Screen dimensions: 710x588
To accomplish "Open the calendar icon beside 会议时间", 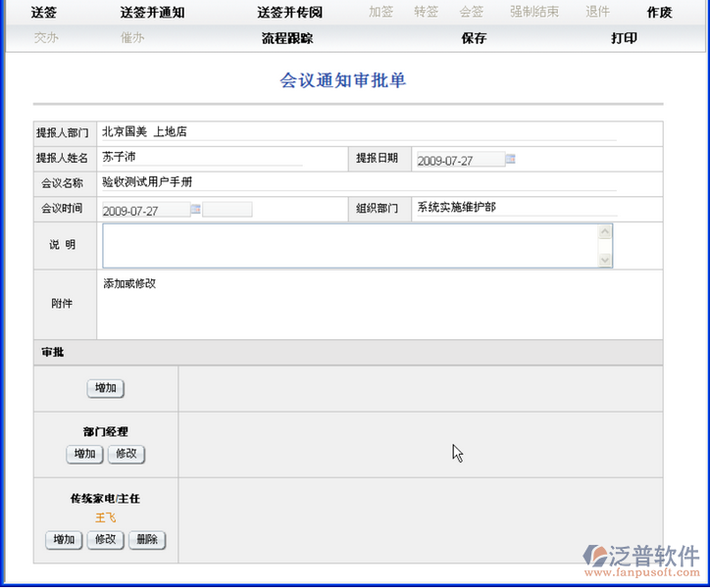I will click(x=196, y=209).
